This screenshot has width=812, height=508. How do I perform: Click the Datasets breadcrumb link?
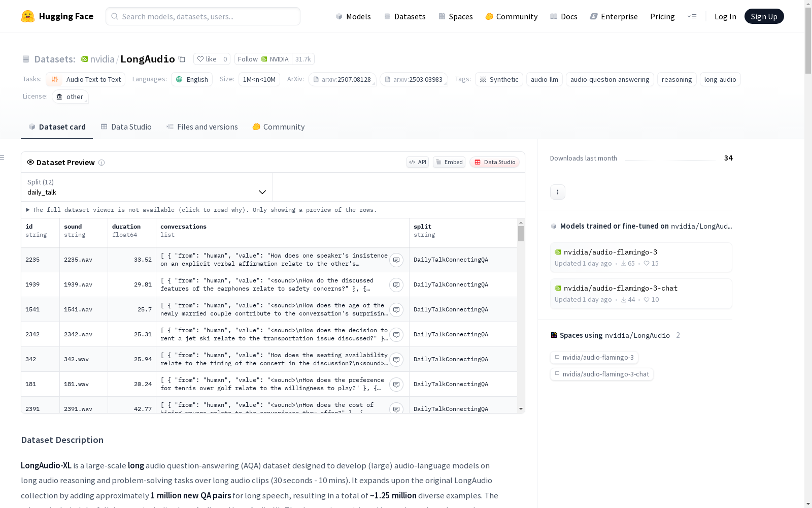[x=54, y=59]
